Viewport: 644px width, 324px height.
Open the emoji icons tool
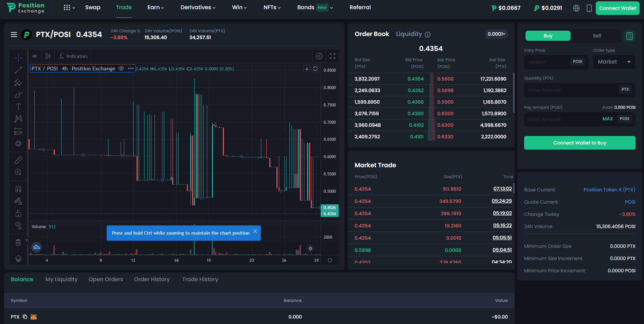pos(18,143)
